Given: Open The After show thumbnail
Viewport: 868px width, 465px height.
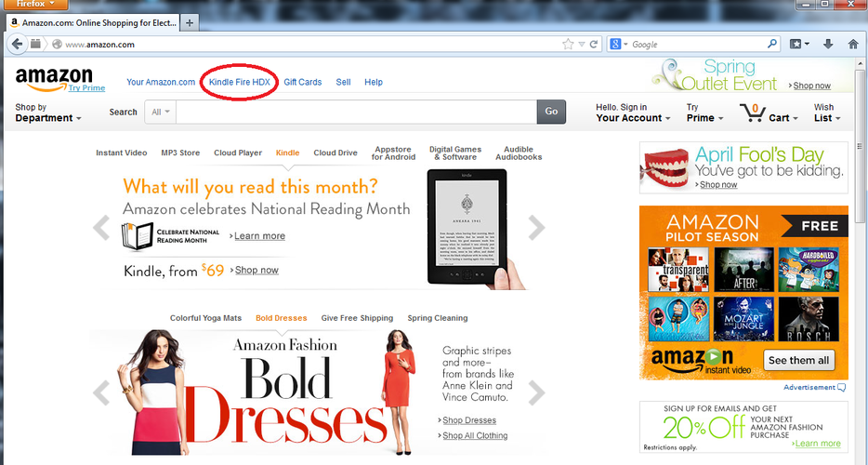Looking at the screenshot, I should pyautogui.click(x=743, y=270).
